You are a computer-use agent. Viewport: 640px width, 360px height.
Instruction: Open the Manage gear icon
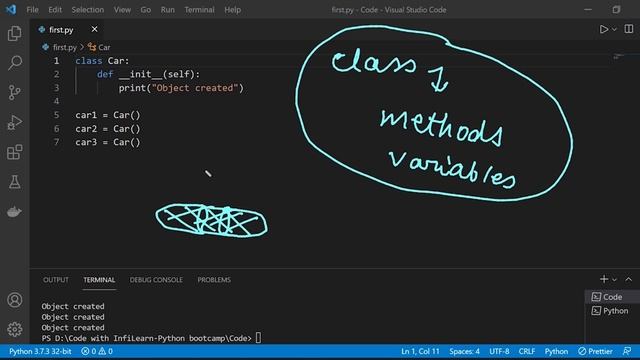15,329
